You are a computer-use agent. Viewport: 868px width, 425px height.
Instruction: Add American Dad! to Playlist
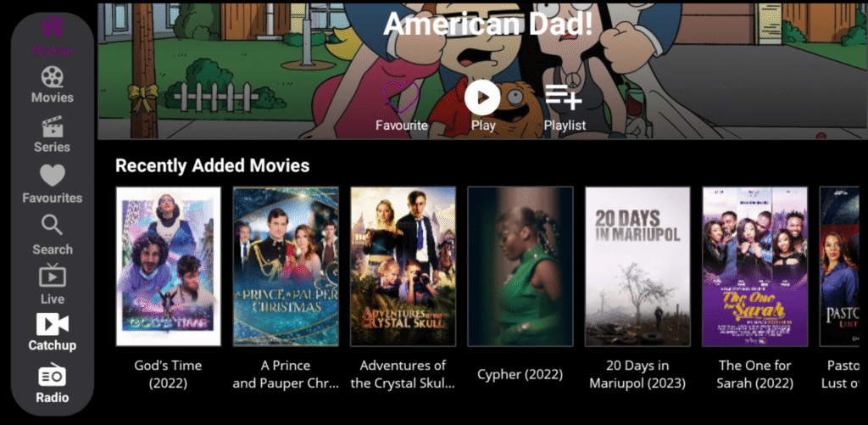tap(564, 97)
